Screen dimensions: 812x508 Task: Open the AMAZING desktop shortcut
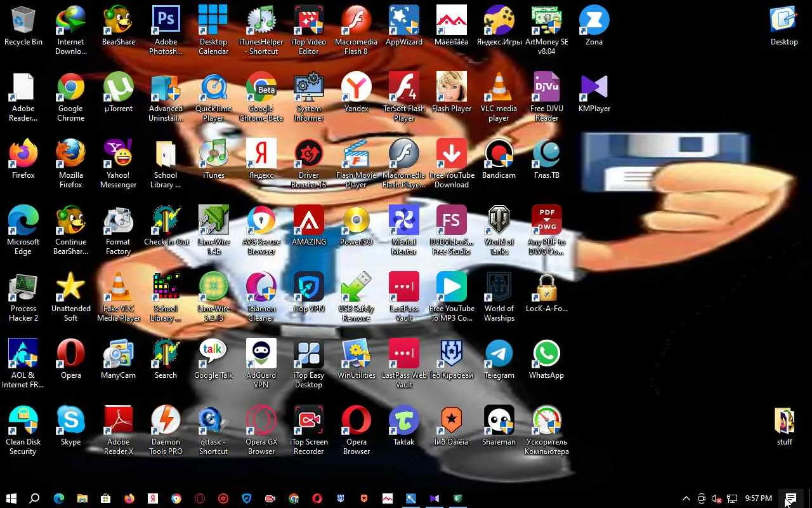[309, 226]
